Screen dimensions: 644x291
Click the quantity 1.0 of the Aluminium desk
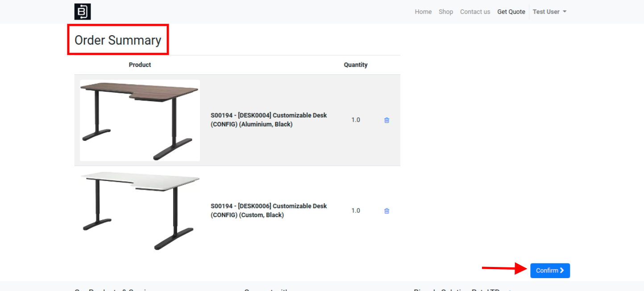pos(356,120)
